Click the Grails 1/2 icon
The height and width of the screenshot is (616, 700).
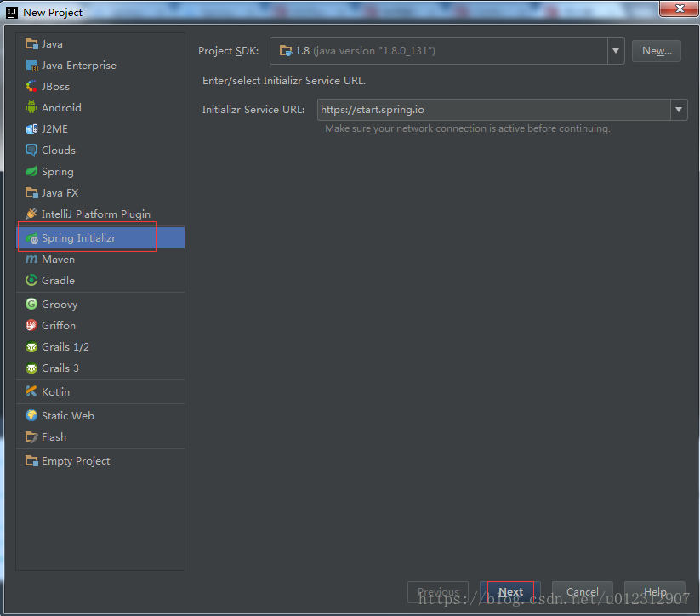pos(31,346)
